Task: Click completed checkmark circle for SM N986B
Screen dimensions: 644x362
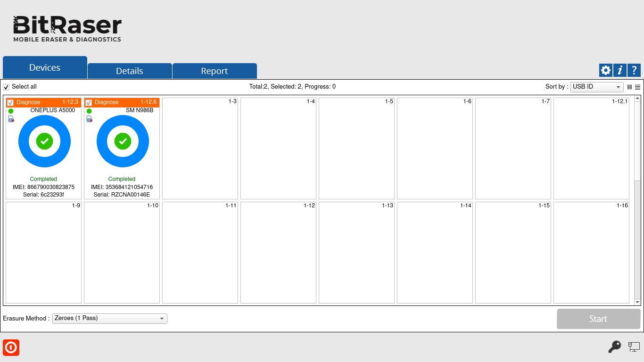Action: coord(123,141)
